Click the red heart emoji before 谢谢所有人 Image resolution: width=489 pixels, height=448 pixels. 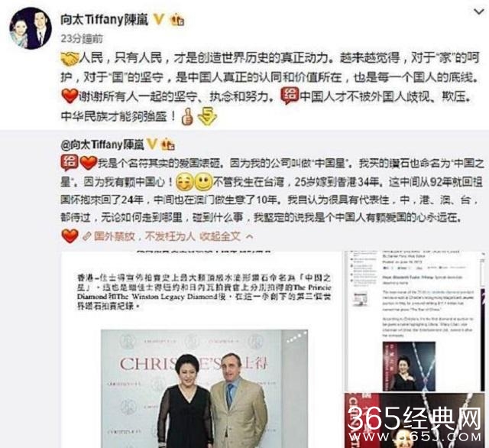pos(70,96)
